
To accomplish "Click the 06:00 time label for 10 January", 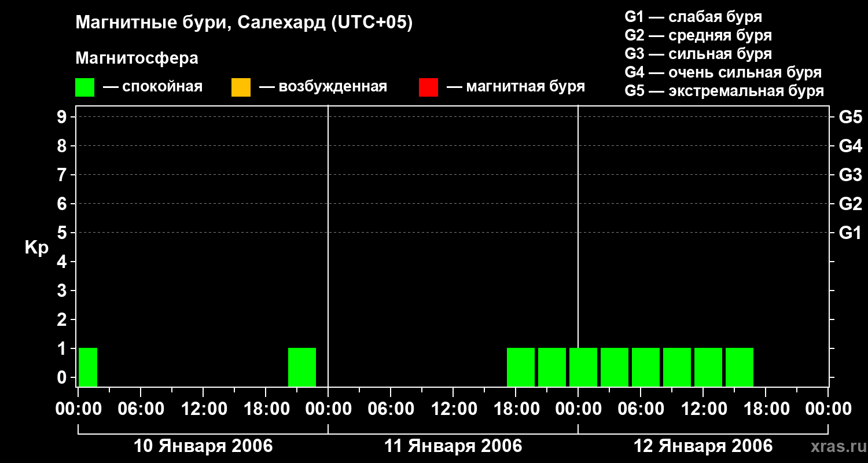I will pyautogui.click(x=141, y=409).
